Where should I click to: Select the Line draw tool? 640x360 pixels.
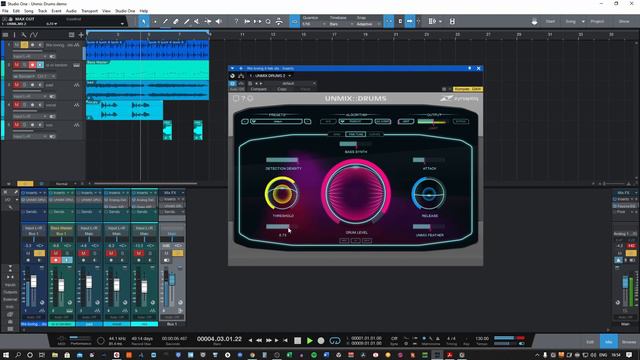coord(187,21)
